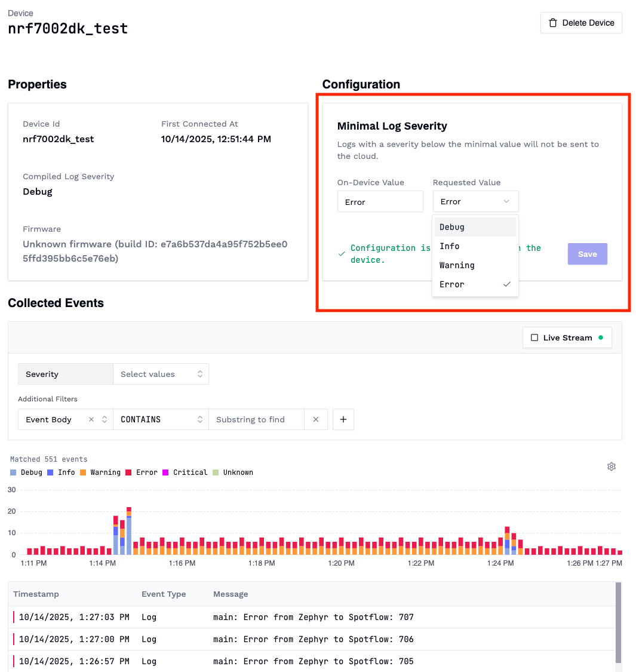Focus the Substring to find field
Viewport: 636px width, 672px height.
point(256,419)
